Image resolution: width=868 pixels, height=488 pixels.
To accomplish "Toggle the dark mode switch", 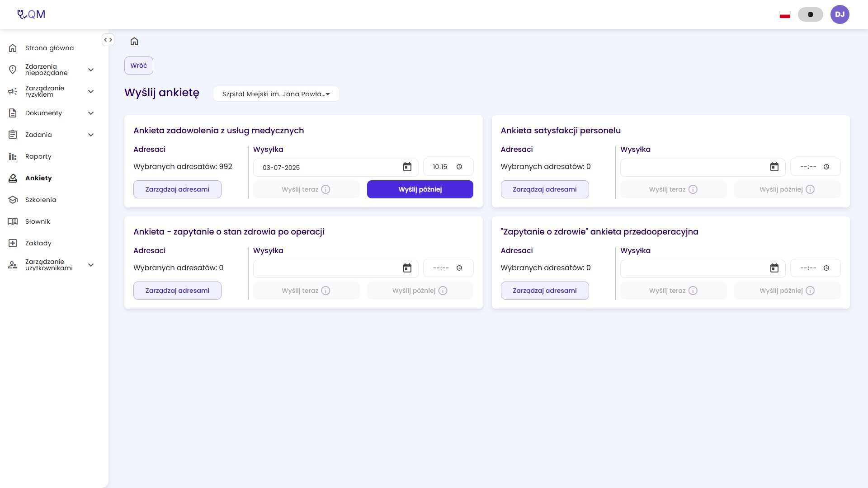I will [x=810, y=14].
